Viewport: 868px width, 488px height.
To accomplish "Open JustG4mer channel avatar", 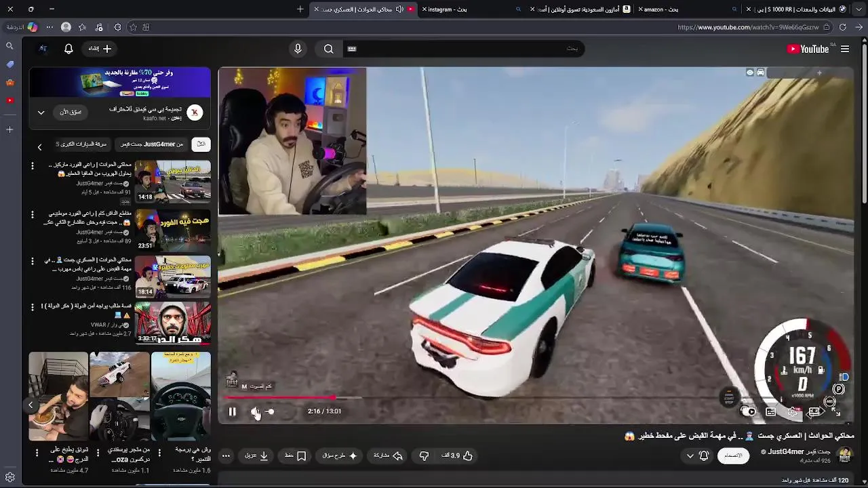I will pos(844,455).
